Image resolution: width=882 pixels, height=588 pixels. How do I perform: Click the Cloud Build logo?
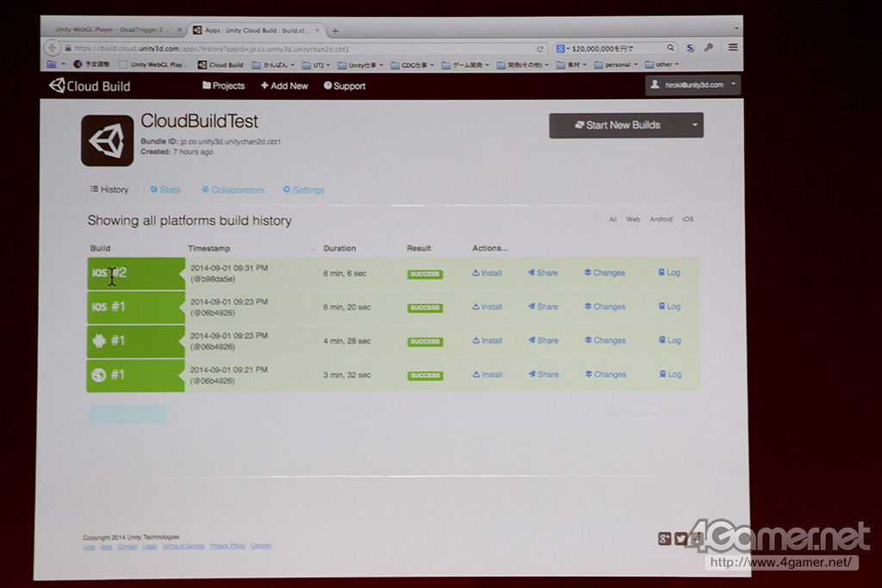point(90,86)
